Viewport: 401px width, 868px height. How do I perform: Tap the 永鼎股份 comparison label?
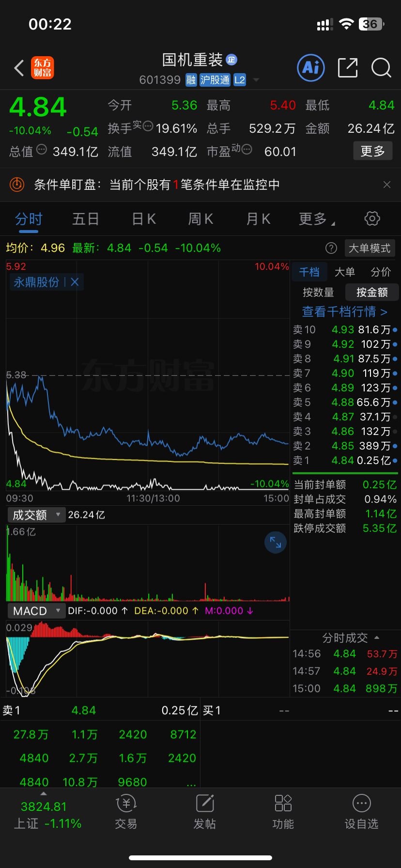point(36,282)
